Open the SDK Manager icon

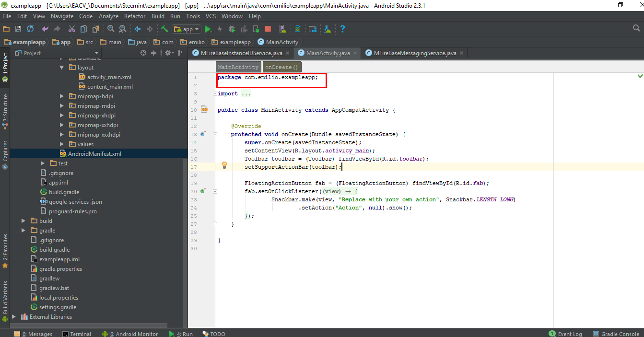pyautogui.click(x=328, y=29)
